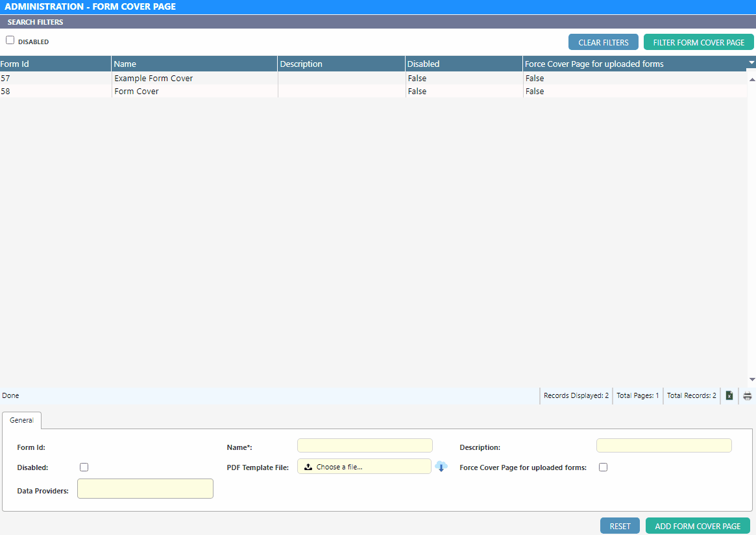Click into the Data Providers field
The image size is (756, 535).
coord(145,489)
